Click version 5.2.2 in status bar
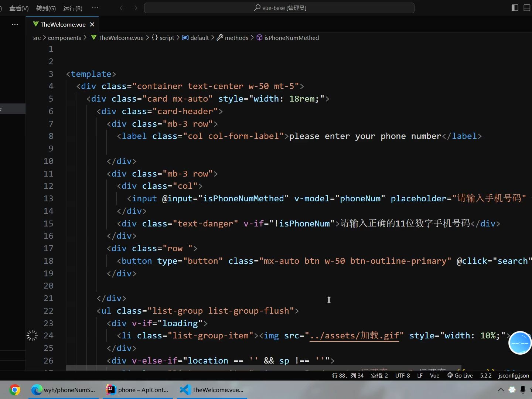 486,375
